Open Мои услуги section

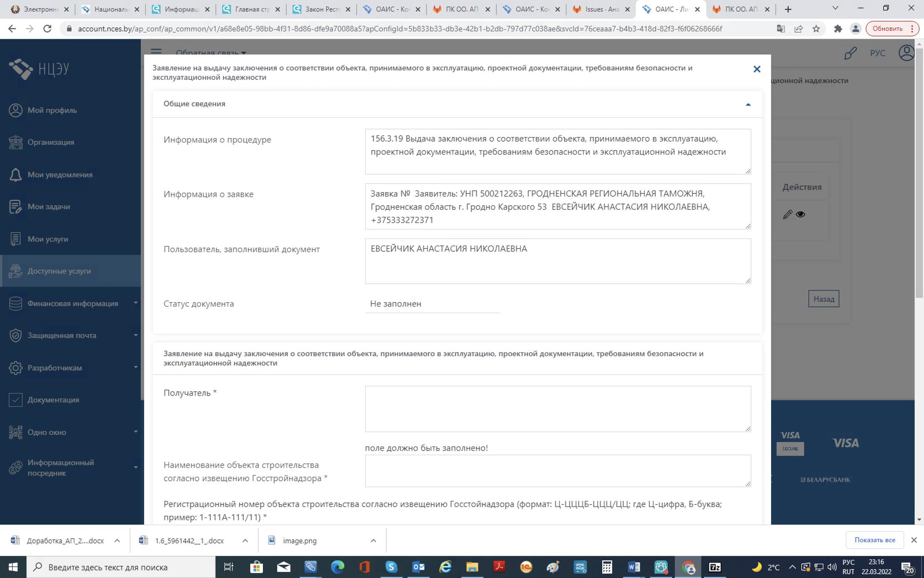pos(47,239)
